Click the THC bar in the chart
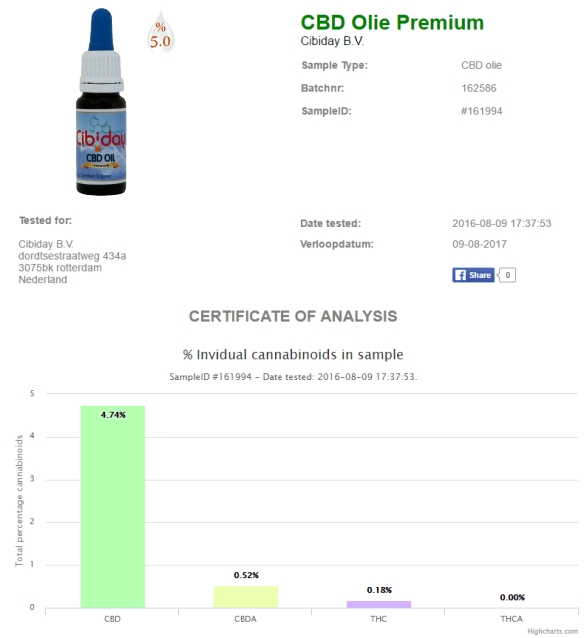587x638 pixels. point(379,604)
